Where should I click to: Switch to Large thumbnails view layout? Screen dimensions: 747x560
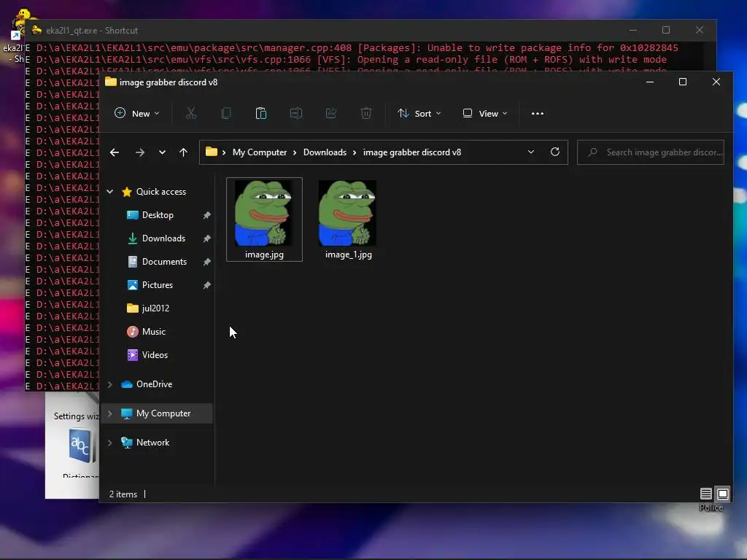pyautogui.click(x=723, y=494)
